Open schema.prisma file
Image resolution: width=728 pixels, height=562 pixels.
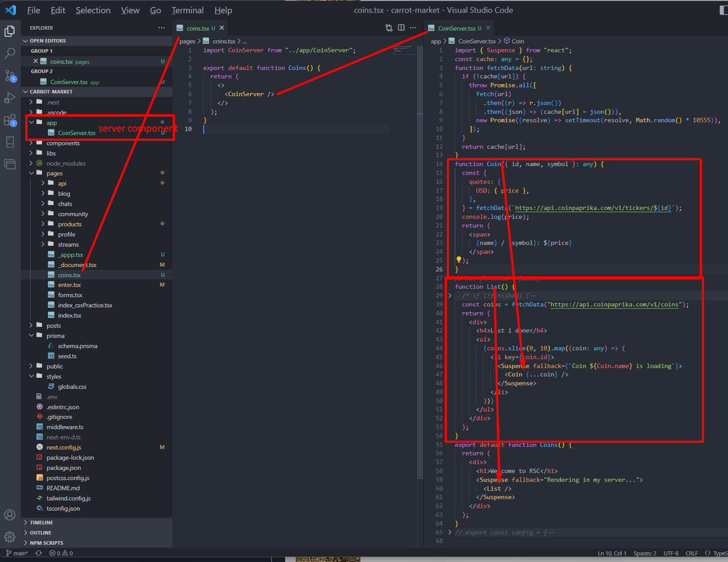[97, 346]
